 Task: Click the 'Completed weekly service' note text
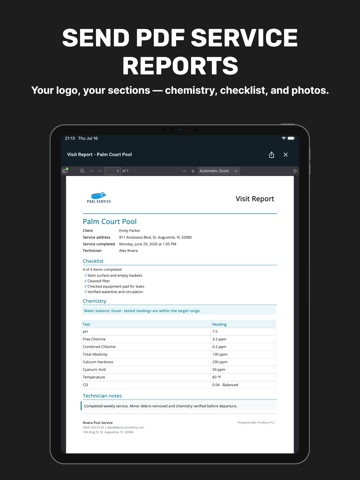click(160, 406)
